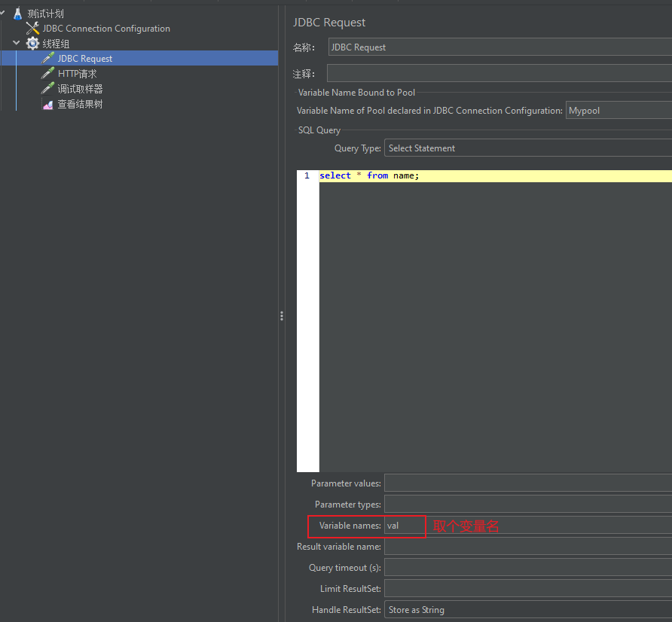Click the Test Plan flask icon
The height and width of the screenshot is (622, 672).
pos(17,14)
